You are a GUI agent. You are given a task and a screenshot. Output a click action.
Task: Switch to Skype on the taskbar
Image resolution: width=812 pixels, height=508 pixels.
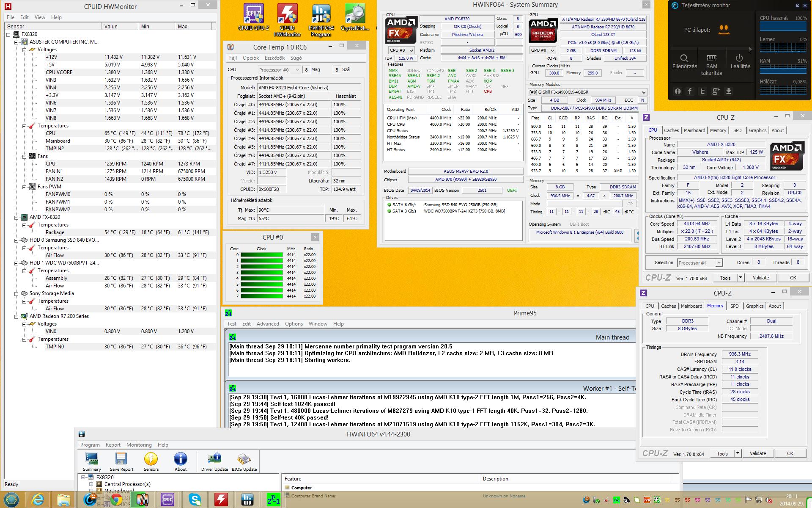[195, 500]
